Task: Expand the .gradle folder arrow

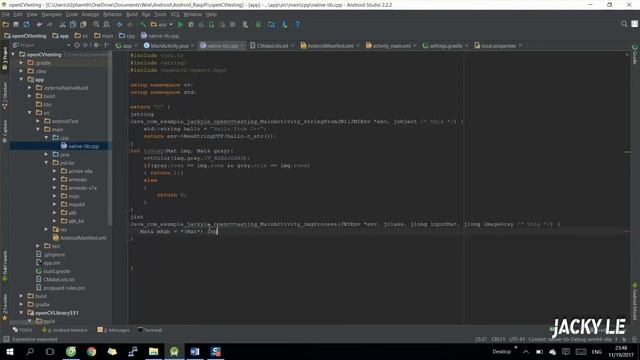Action: click(x=22, y=63)
